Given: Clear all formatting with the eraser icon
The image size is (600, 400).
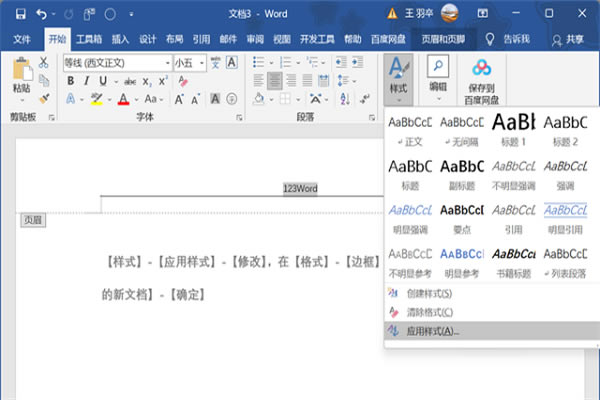Looking at the screenshot, I should pyautogui.click(x=183, y=81).
